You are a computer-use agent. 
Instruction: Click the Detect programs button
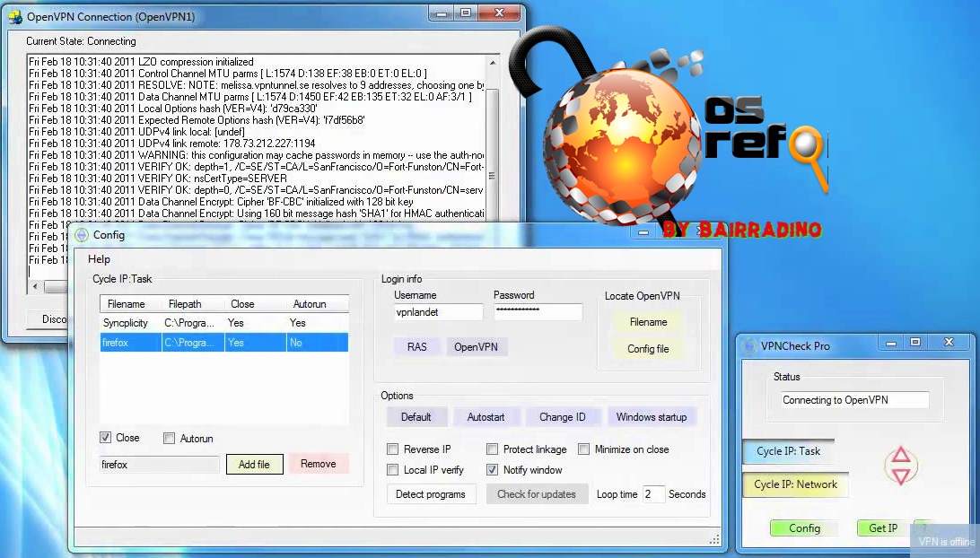point(431,494)
